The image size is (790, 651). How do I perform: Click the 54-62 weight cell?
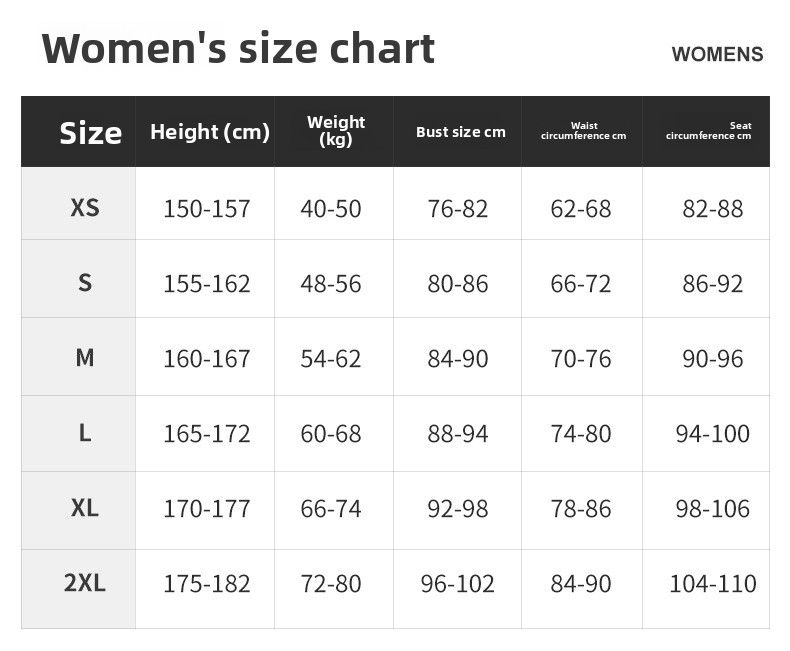coord(331,359)
